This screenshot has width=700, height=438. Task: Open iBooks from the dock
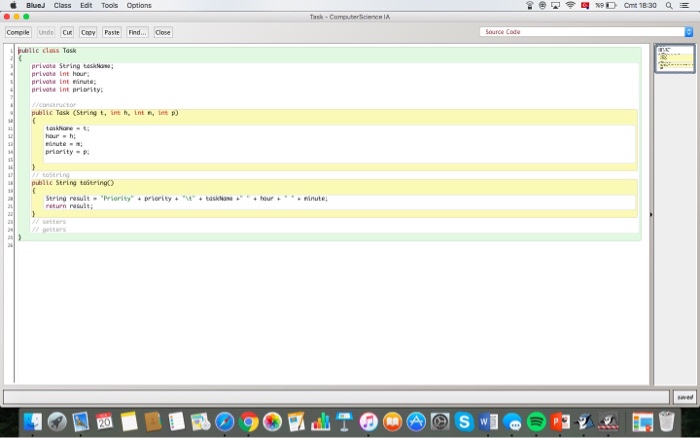coord(392,421)
